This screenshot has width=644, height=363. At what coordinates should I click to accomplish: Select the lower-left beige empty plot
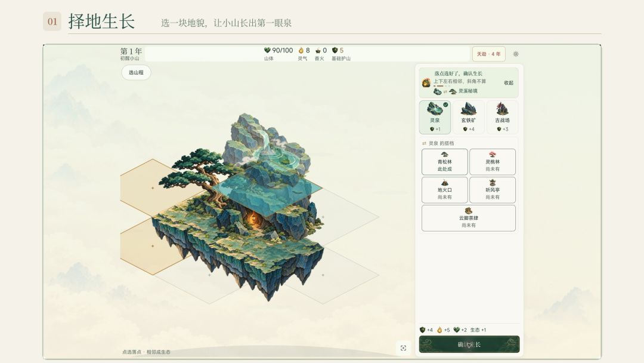click(153, 246)
